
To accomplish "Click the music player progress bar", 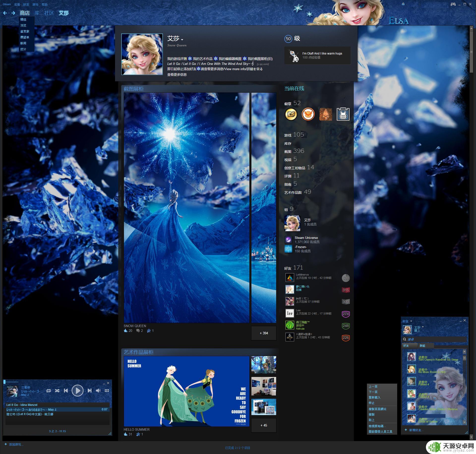I will click(x=11, y=382).
